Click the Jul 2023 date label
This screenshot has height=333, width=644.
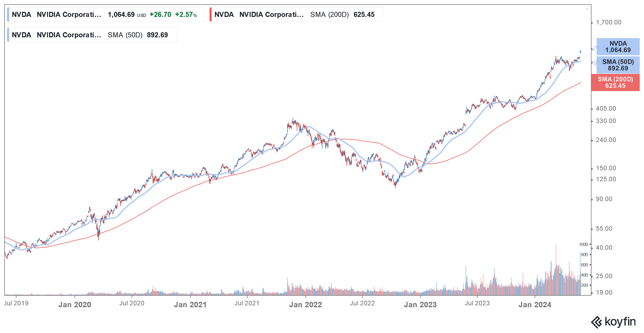coord(477,303)
